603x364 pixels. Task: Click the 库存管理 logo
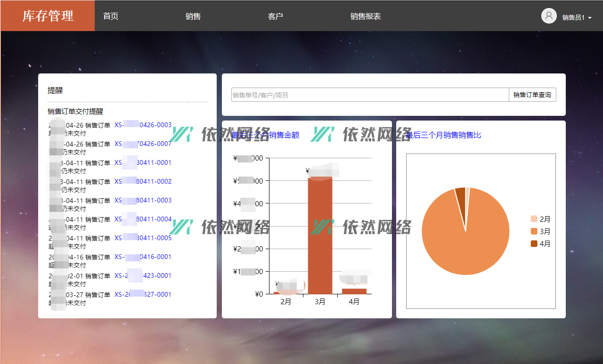click(48, 16)
